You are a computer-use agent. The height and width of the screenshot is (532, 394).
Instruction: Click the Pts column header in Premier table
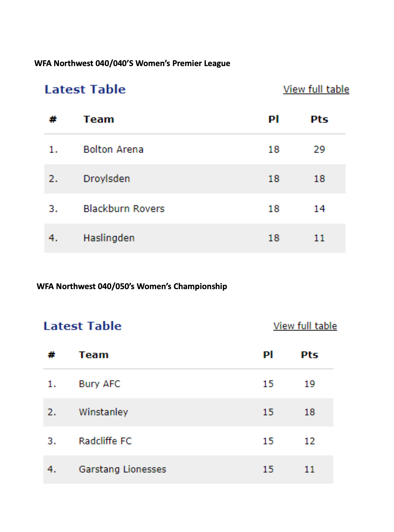(x=319, y=119)
